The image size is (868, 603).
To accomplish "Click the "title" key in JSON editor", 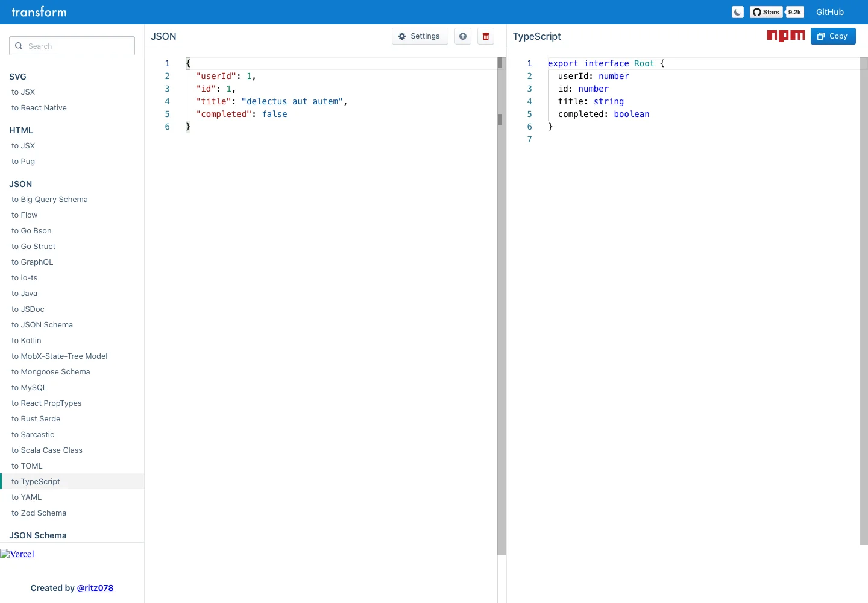I will pos(213,101).
